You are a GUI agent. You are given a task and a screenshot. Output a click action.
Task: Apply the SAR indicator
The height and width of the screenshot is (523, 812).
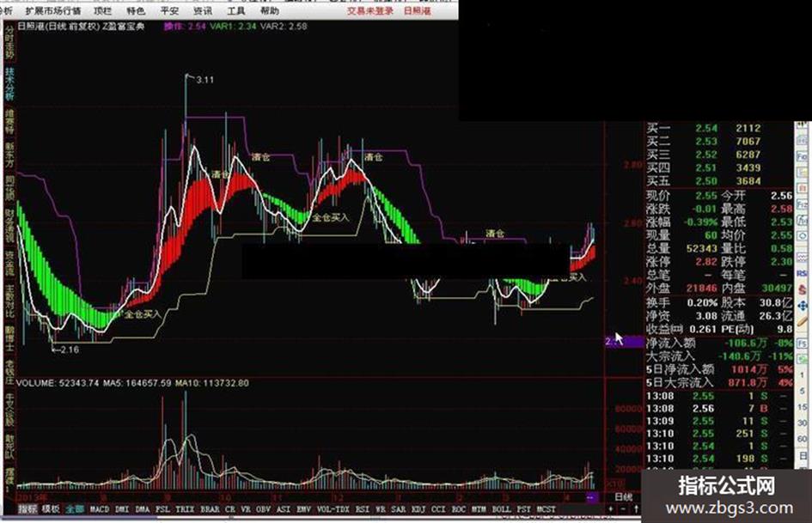398,509
